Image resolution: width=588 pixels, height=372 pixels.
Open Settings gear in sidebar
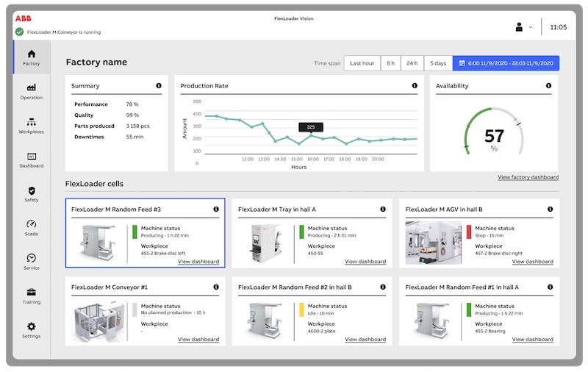[x=32, y=326]
